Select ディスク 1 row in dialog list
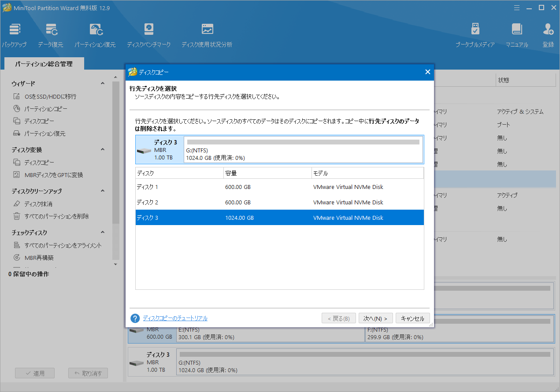The image size is (560, 392). [279, 187]
